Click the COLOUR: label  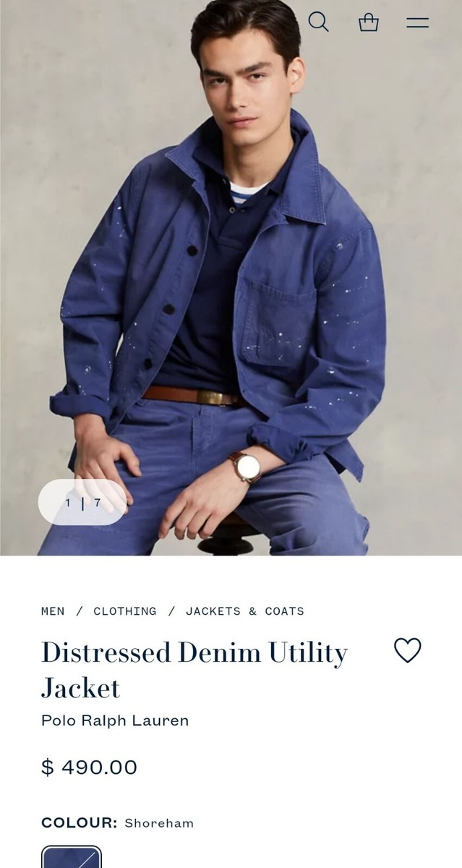[x=79, y=823]
